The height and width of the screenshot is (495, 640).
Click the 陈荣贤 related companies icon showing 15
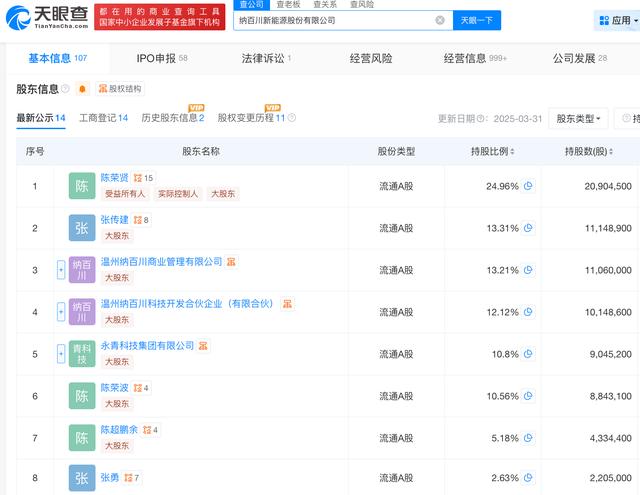(x=143, y=178)
